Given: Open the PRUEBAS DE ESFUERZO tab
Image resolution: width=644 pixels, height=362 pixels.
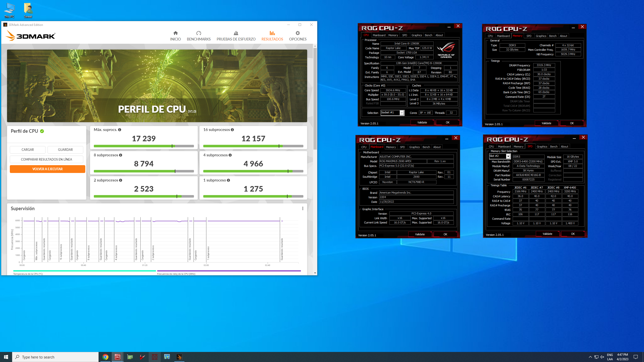Looking at the screenshot, I should pyautogui.click(x=236, y=36).
